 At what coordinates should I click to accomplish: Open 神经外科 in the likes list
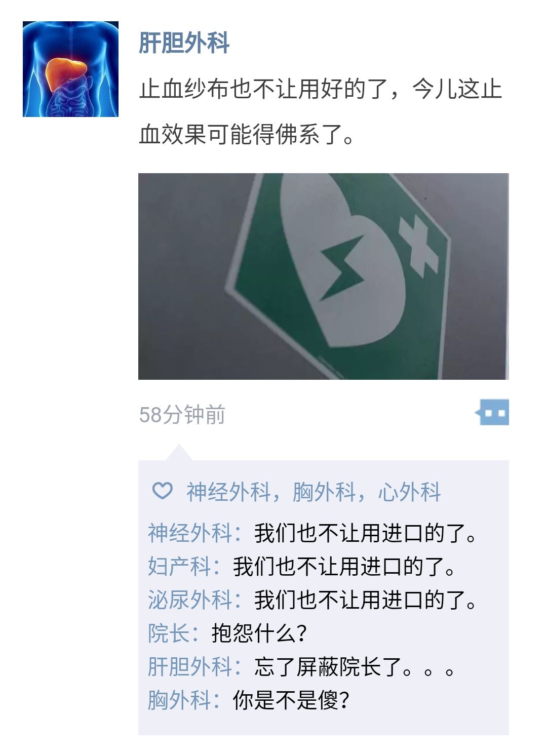(x=229, y=492)
